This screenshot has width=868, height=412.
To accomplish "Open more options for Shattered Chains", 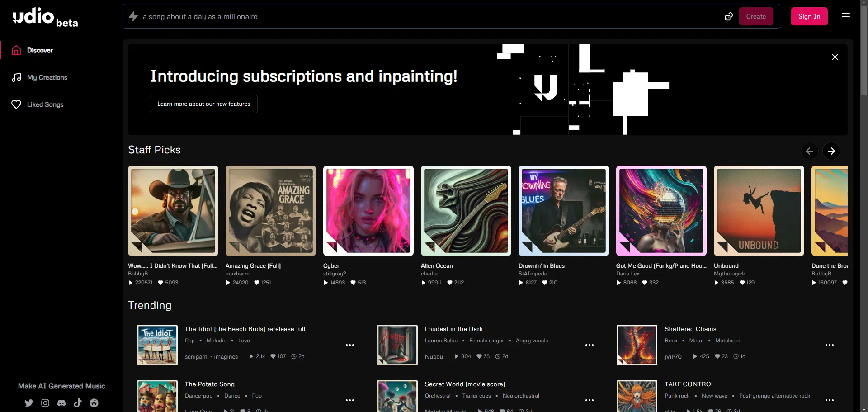I will (x=829, y=345).
